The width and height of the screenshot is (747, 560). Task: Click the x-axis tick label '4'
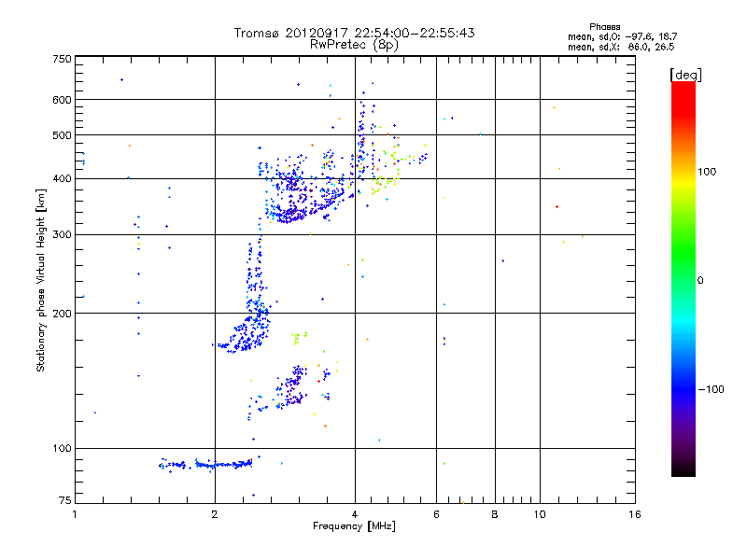click(x=355, y=514)
